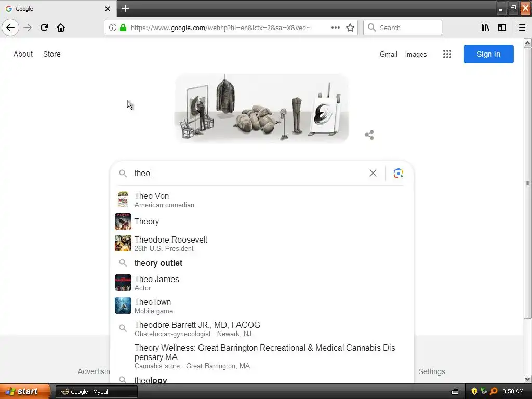
Task: Open the About link
Action: 23,54
